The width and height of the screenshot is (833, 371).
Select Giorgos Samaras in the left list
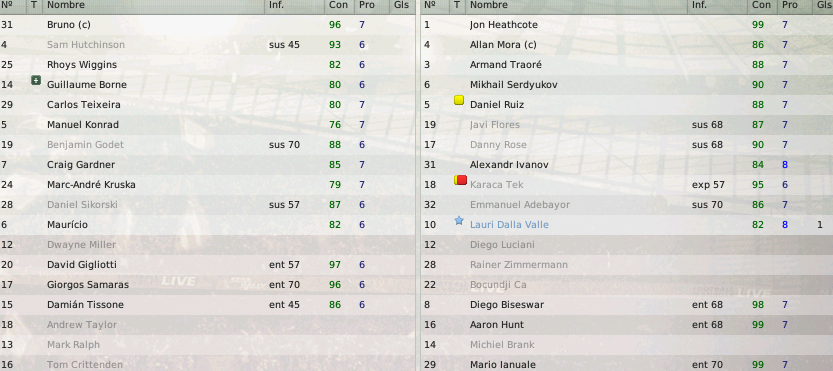207,285
